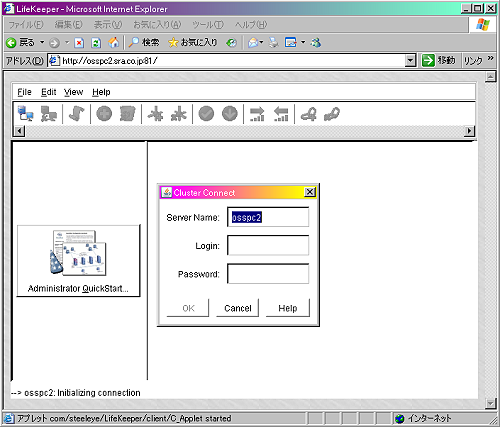Click the Delete Resource Hierarchy icon

pos(127,114)
